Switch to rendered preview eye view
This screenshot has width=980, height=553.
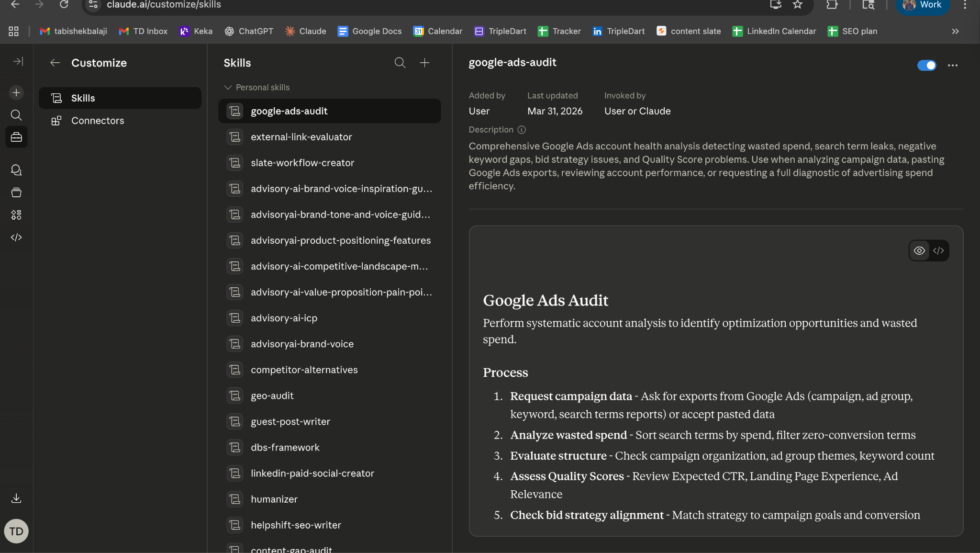point(919,250)
